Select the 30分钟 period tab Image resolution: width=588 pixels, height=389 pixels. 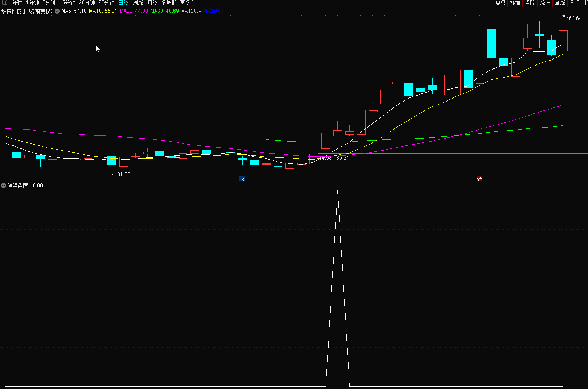tap(87, 3)
